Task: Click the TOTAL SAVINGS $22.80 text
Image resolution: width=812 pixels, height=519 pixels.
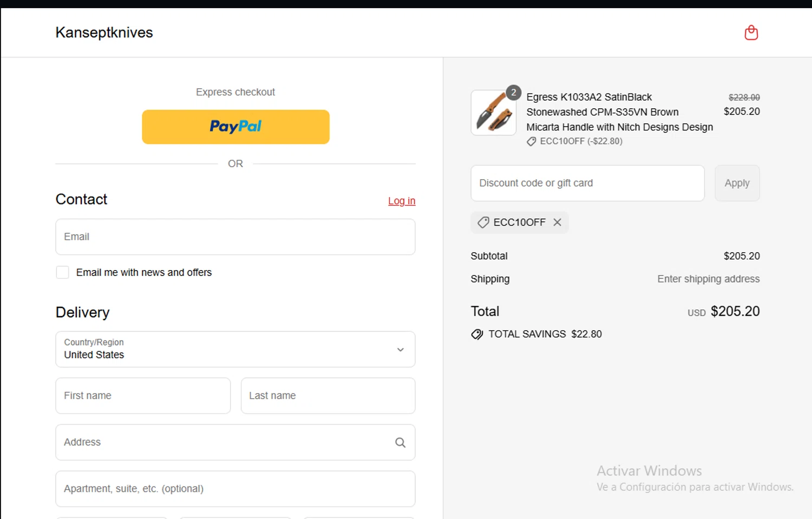Action: pos(545,334)
